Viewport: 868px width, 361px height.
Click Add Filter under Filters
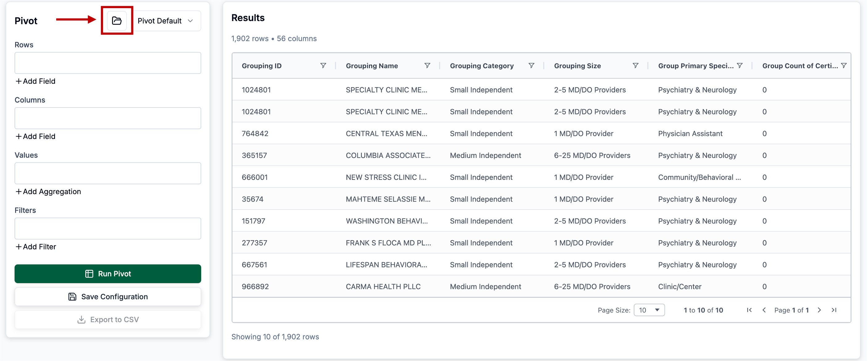click(36, 246)
